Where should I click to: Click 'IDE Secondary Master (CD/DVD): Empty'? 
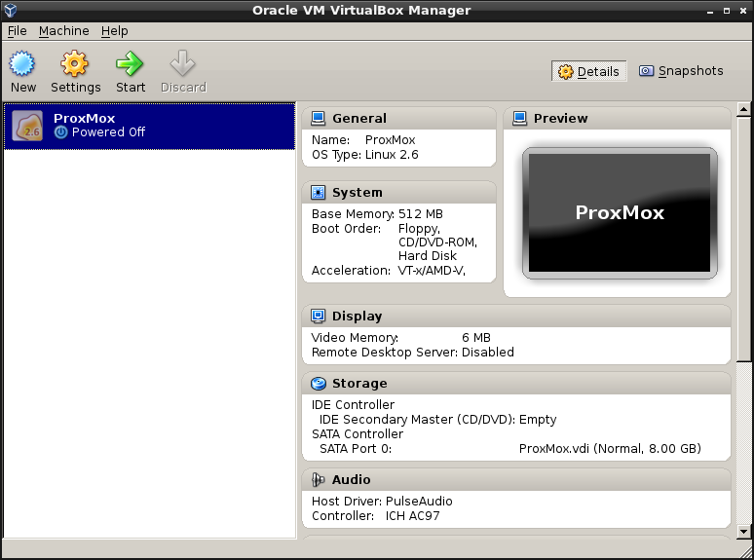point(437,420)
